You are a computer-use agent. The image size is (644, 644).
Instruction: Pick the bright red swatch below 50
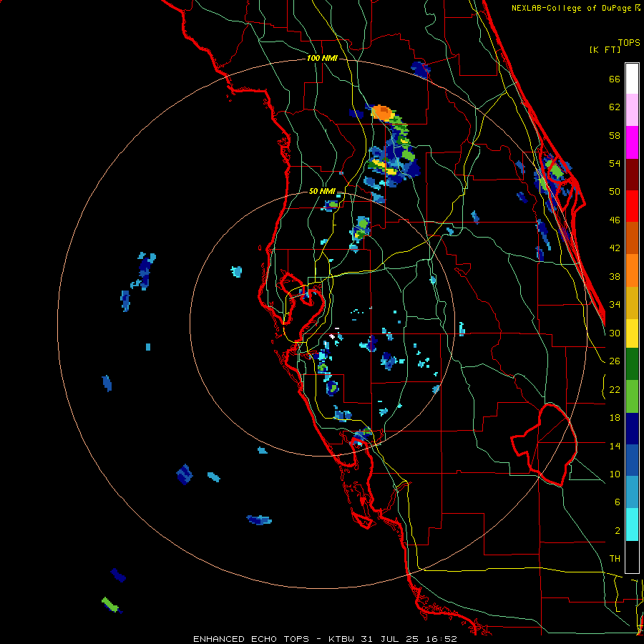pyautogui.click(x=632, y=206)
